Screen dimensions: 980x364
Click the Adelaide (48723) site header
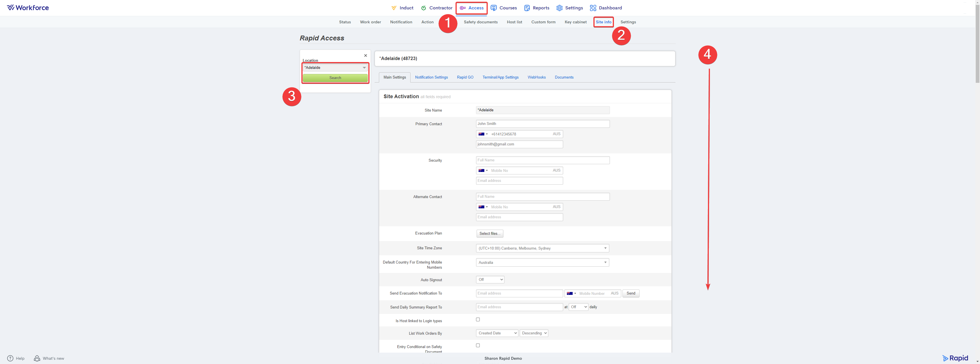tap(525, 59)
